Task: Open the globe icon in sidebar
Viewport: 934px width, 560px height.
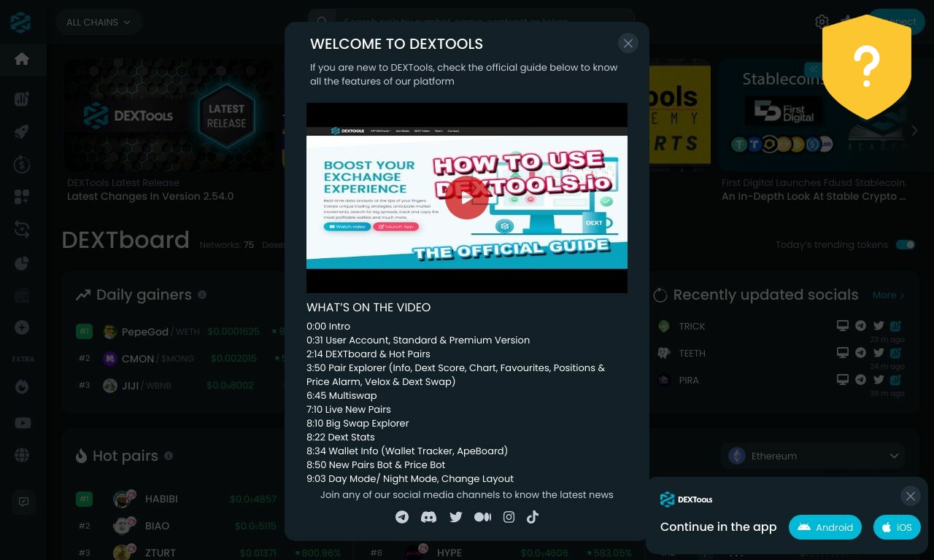Action: [x=22, y=455]
